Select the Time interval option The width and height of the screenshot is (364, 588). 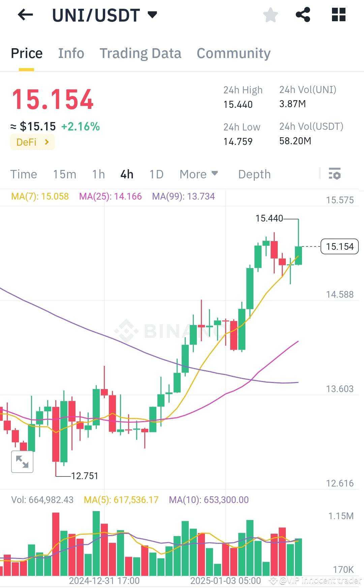click(24, 174)
